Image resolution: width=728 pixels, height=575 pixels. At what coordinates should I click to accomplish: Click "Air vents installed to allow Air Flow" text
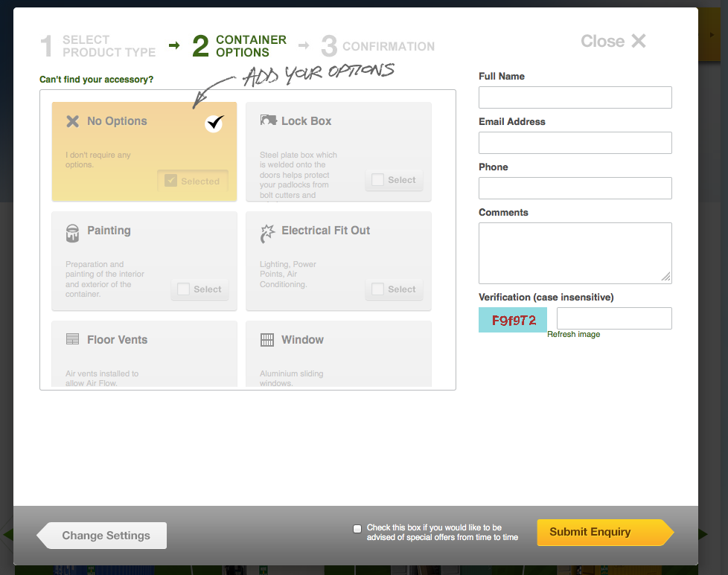[x=102, y=378]
